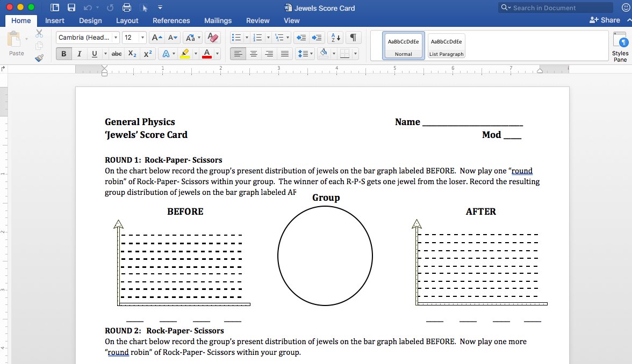Decrease font size with the small A icon
Screen dimensions: 632x364
[173, 38]
